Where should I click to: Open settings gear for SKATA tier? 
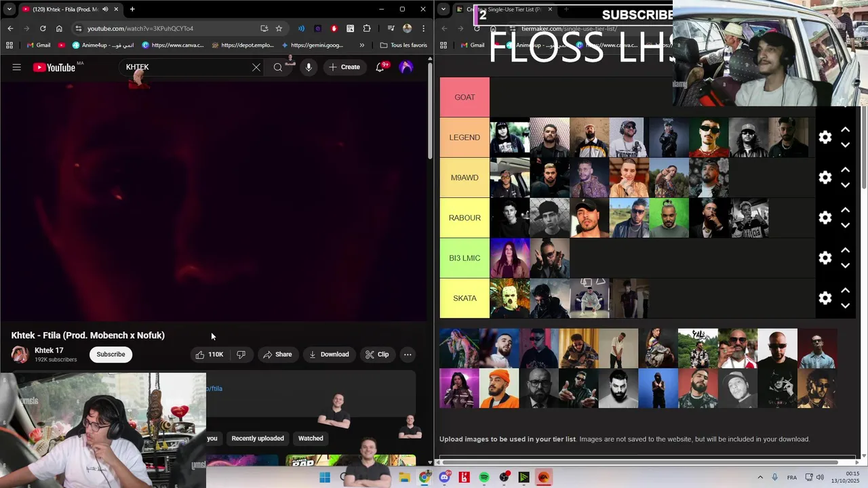[825, 298]
